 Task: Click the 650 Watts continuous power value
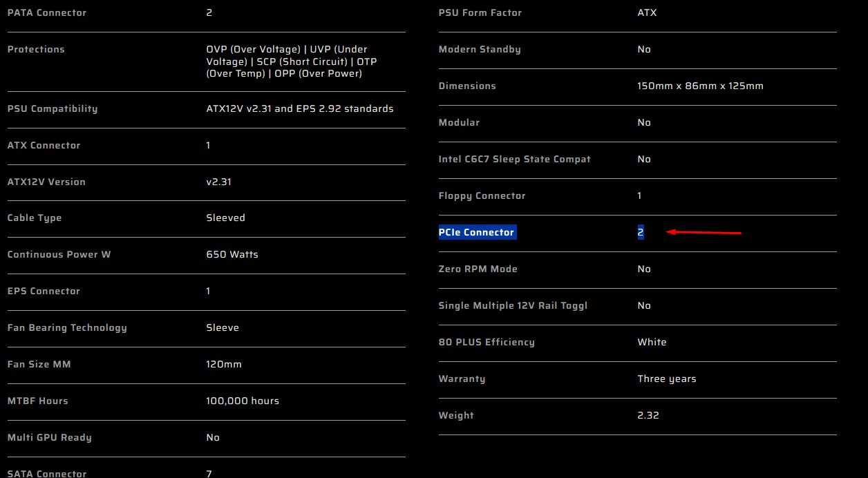[x=232, y=255]
